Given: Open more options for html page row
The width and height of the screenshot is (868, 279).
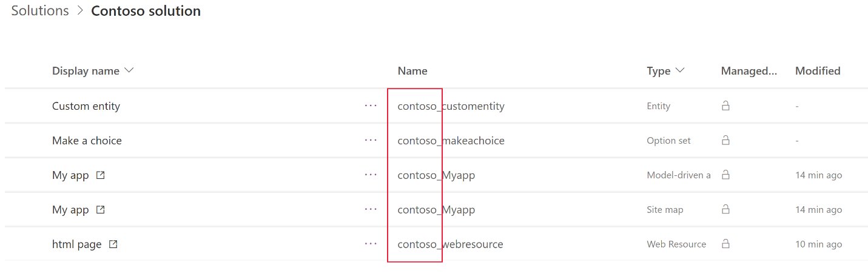Looking at the screenshot, I should click(x=371, y=244).
